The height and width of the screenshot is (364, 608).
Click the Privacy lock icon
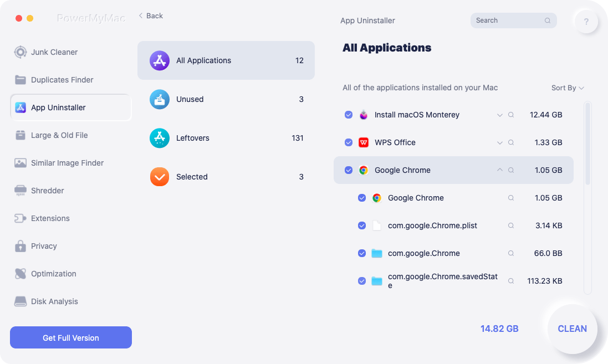pyautogui.click(x=20, y=246)
